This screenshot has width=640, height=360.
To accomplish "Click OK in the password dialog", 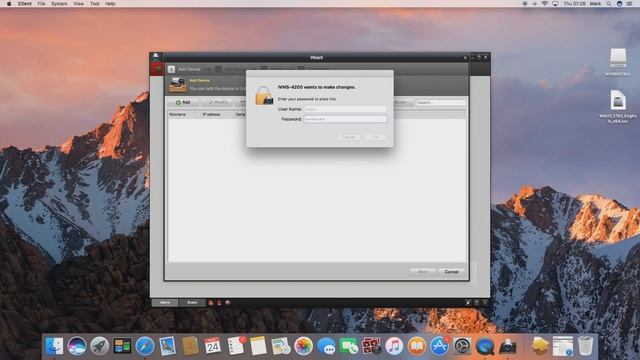I will tap(375, 137).
